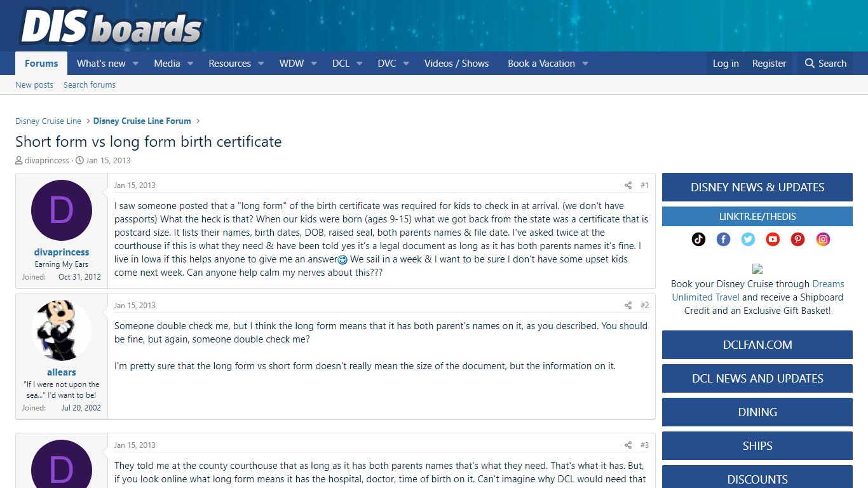This screenshot has height=488, width=868.
Task: Click the share icon on post #2
Action: pyautogui.click(x=628, y=306)
